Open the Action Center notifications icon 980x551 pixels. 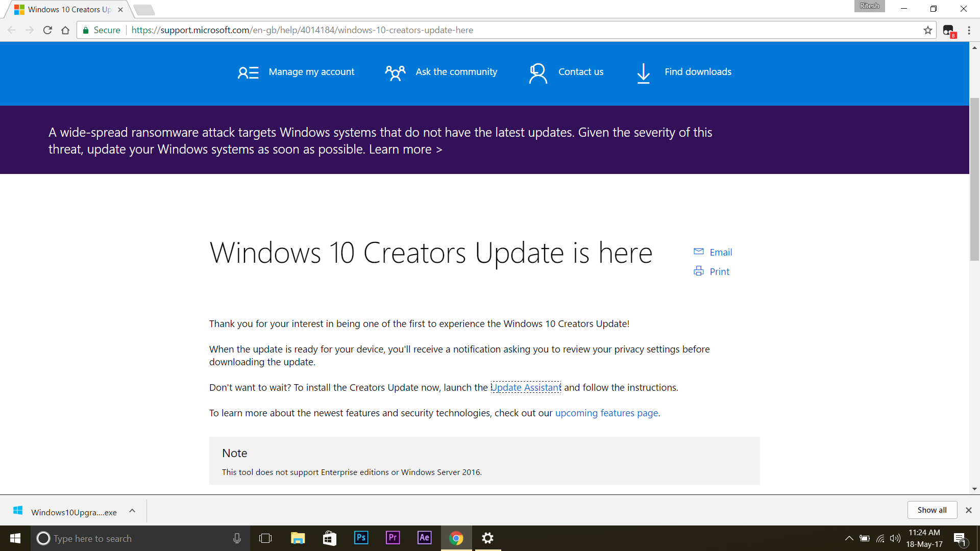click(960, 539)
